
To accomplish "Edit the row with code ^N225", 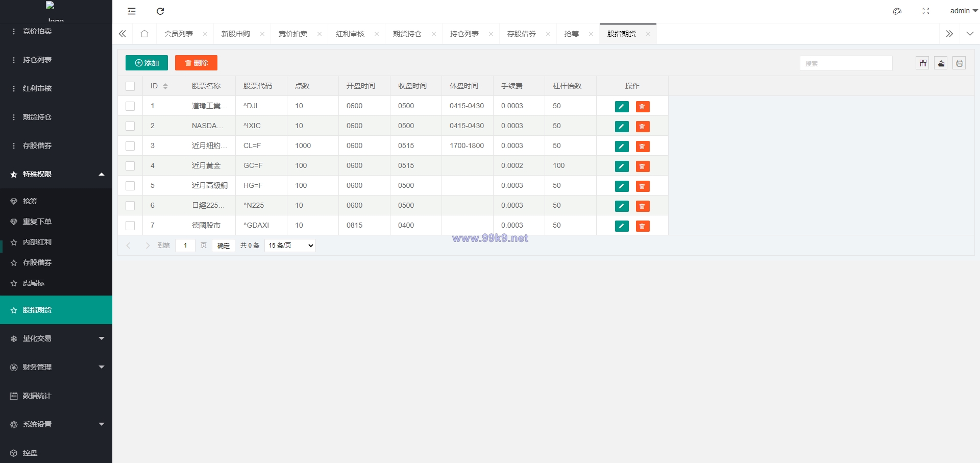I will point(622,206).
